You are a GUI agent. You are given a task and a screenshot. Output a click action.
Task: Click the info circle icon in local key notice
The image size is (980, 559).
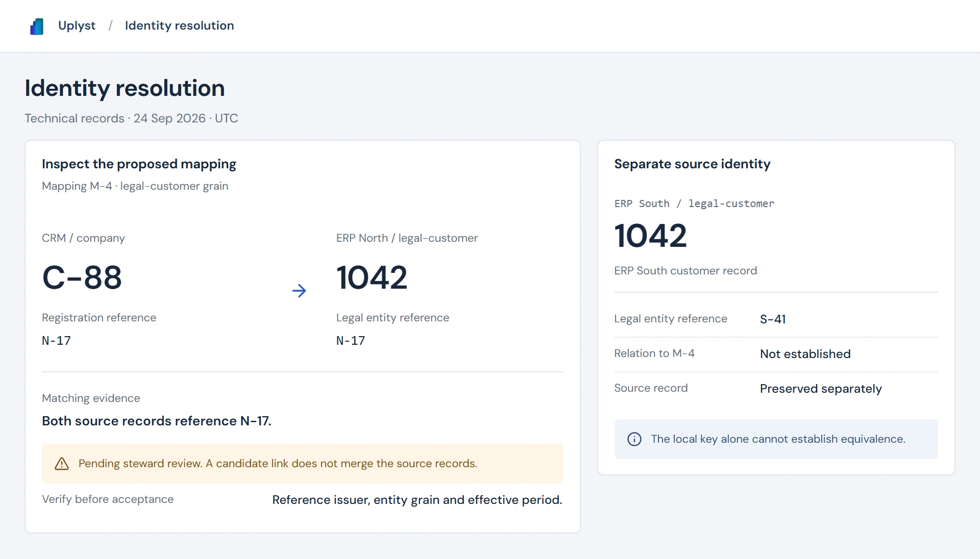tap(634, 439)
